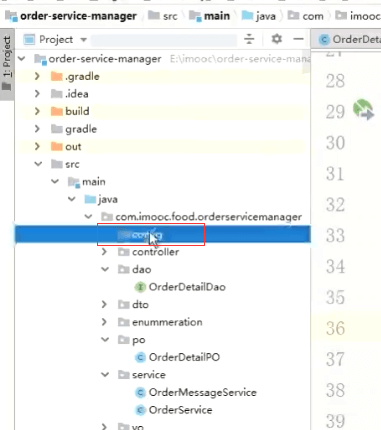Collapse com.imooc.food.orderservicemanager package

tap(88, 217)
